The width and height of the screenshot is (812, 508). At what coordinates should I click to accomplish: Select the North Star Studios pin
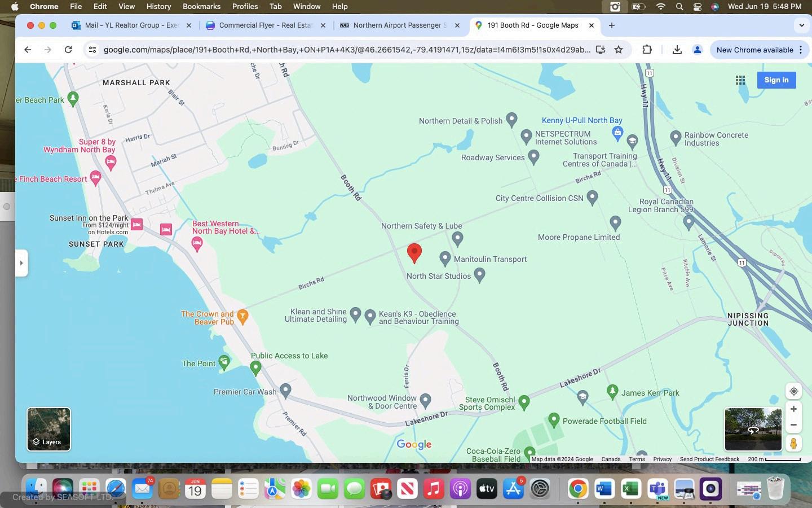pyautogui.click(x=480, y=275)
